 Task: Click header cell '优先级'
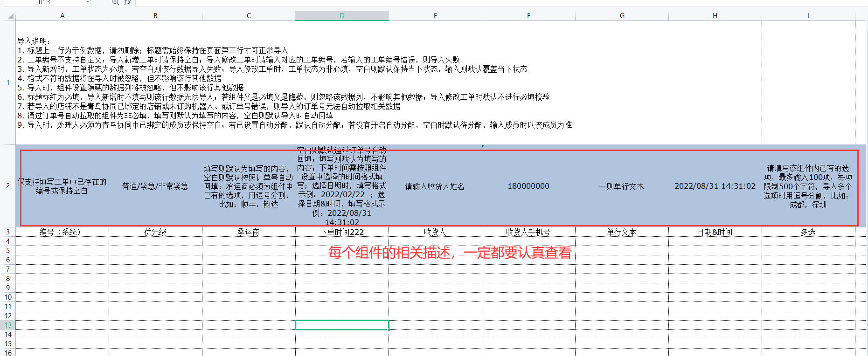click(x=155, y=232)
